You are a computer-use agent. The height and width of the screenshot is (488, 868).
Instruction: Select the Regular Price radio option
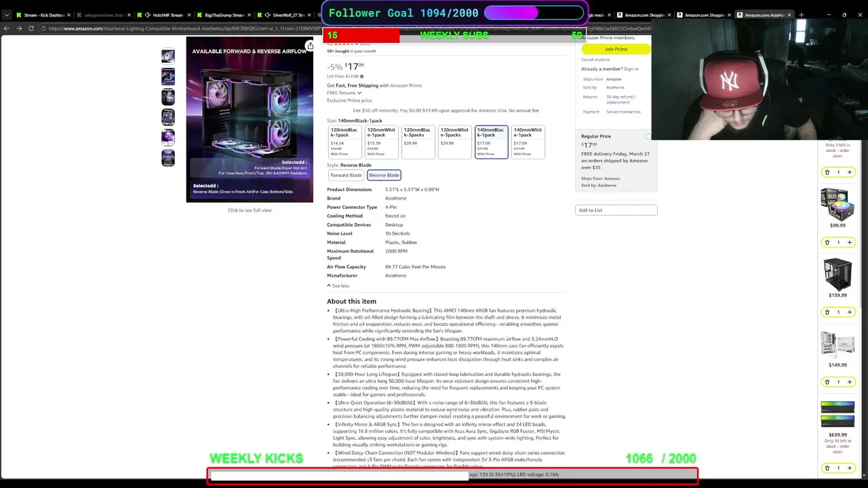648,136
